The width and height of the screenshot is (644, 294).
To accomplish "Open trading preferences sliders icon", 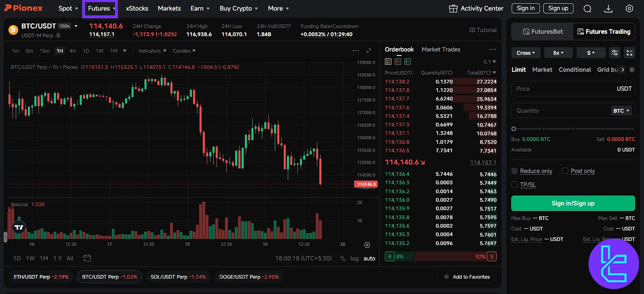I will click(614, 53).
